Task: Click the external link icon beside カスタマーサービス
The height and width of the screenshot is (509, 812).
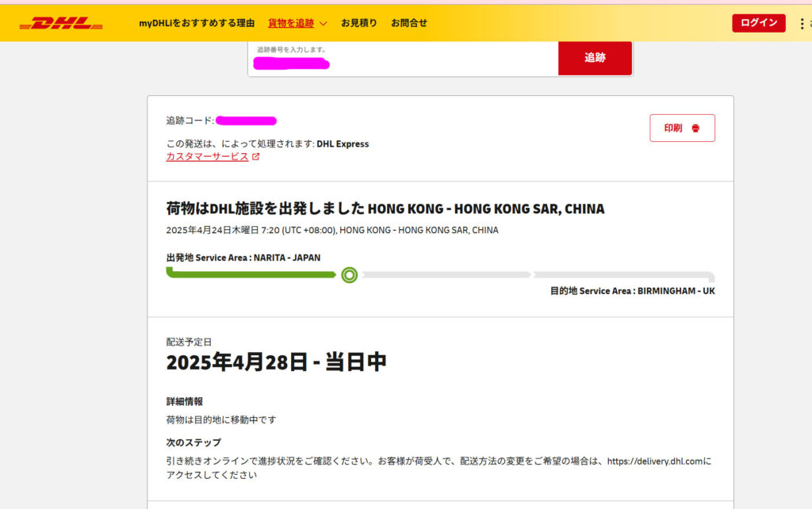Action: pos(256,156)
